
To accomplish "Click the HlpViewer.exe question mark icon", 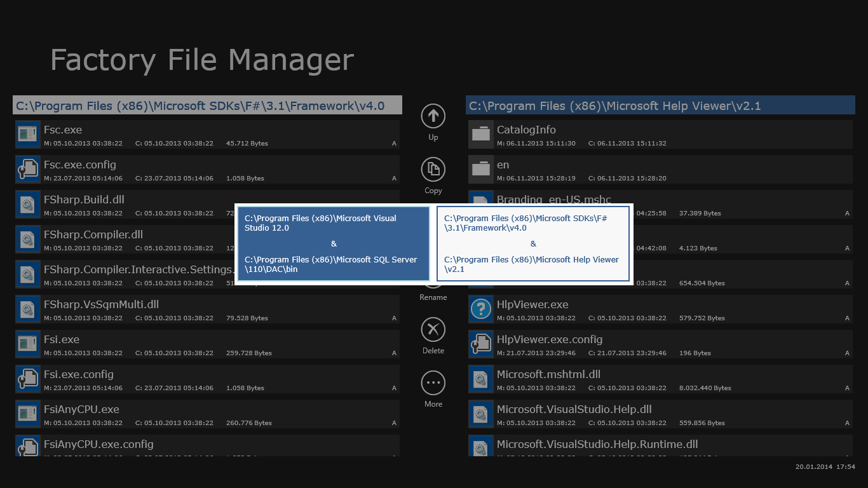I will point(481,309).
